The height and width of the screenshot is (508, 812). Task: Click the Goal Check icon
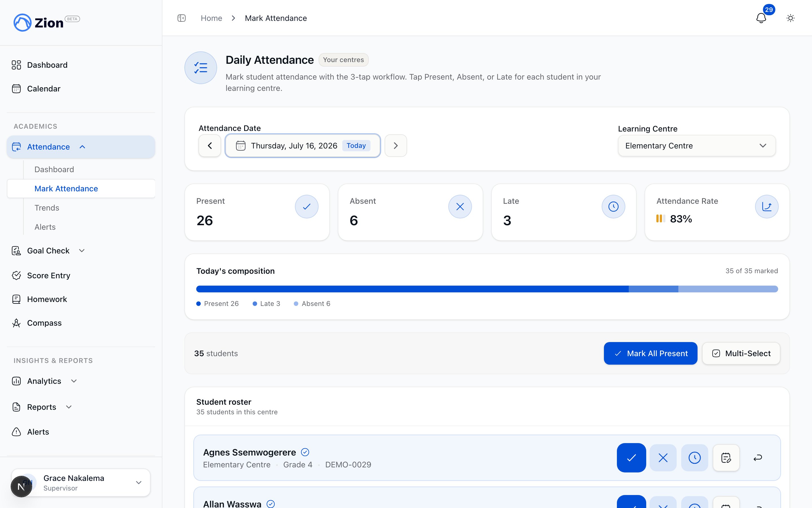16,251
